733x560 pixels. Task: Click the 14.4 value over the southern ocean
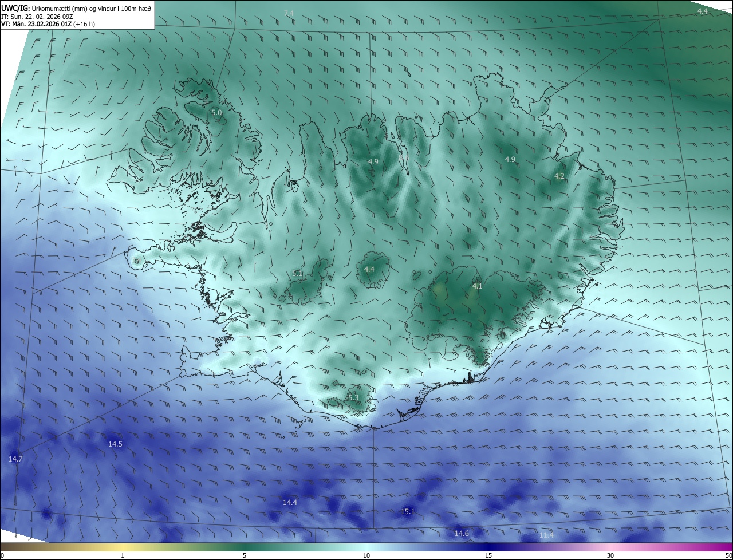(290, 502)
